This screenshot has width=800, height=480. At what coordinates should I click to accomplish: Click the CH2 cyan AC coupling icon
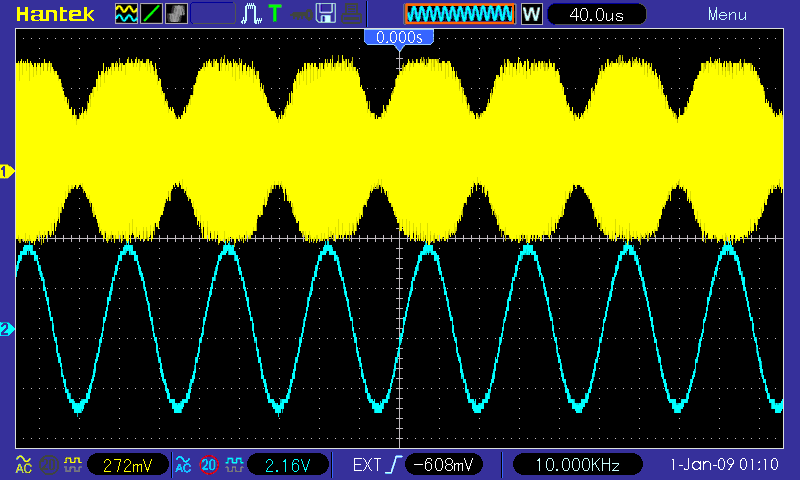[x=183, y=464]
